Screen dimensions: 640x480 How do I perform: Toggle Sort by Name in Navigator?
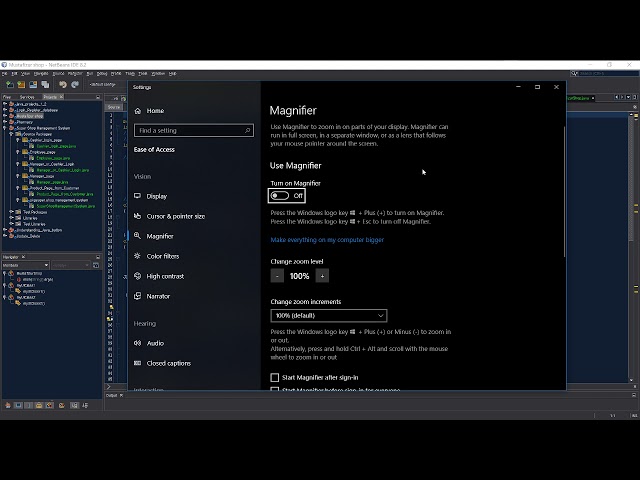[x=74, y=405]
